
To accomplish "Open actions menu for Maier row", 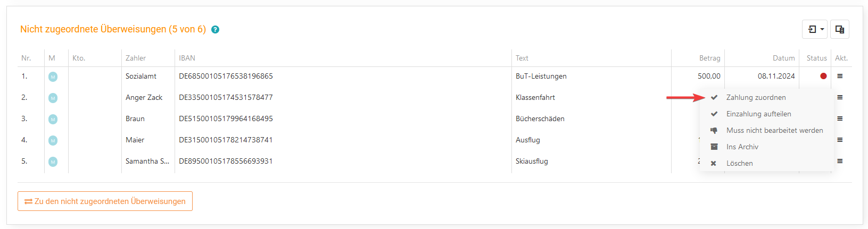I will coord(840,140).
